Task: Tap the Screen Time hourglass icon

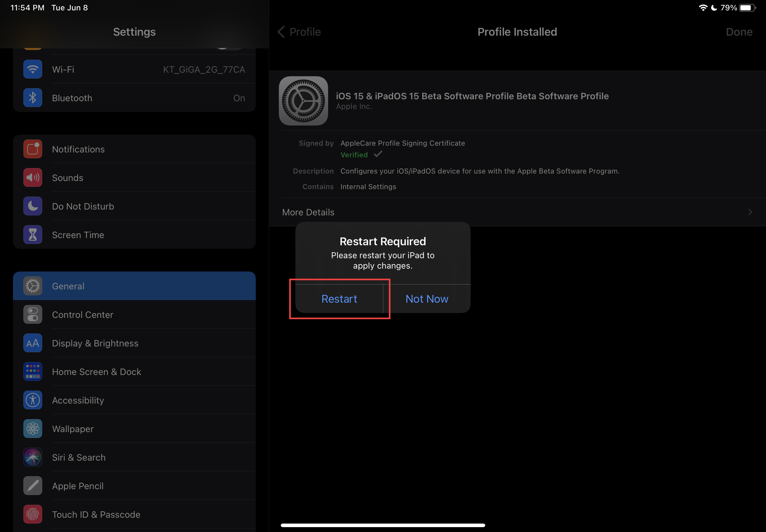Action: tap(33, 235)
